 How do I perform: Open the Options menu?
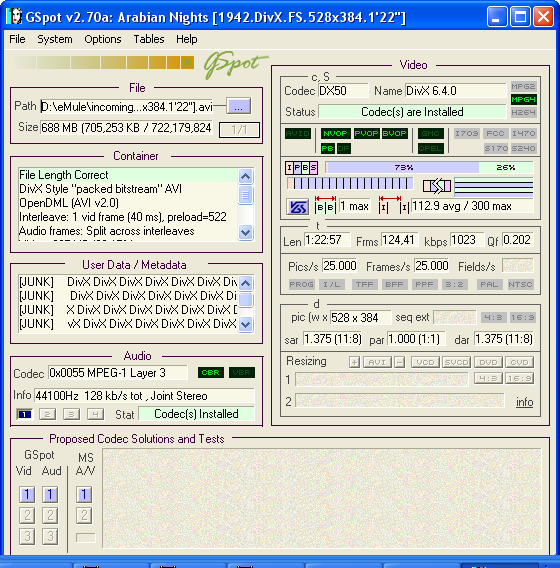[x=103, y=39]
